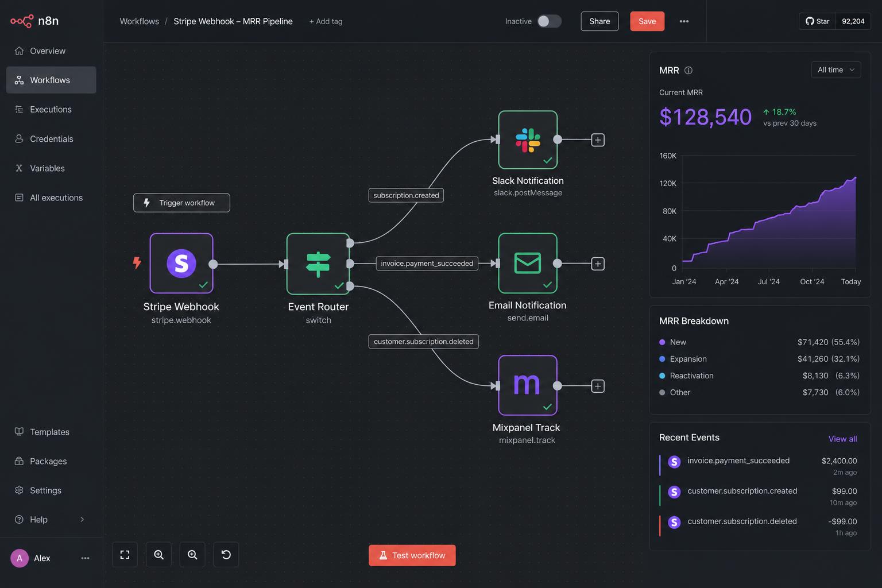Click the New purple legend dot
The width and height of the screenshot is (882, 588).
(662, 342)
